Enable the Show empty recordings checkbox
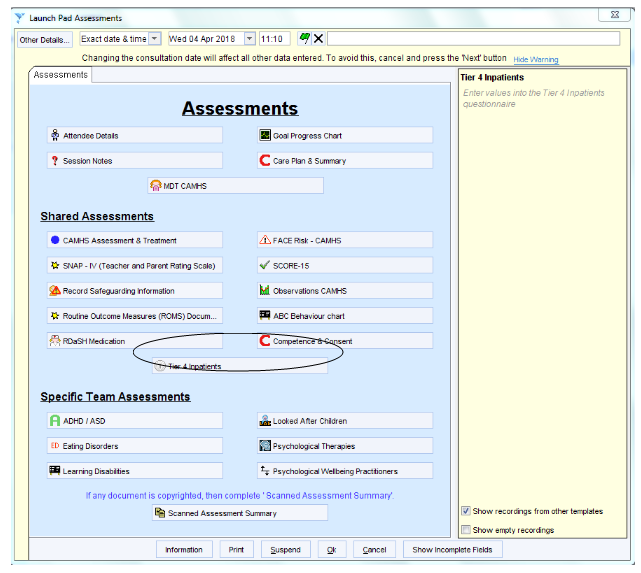Image resolution: width=641 pixels, height=573 pixels. coord(466,529)
